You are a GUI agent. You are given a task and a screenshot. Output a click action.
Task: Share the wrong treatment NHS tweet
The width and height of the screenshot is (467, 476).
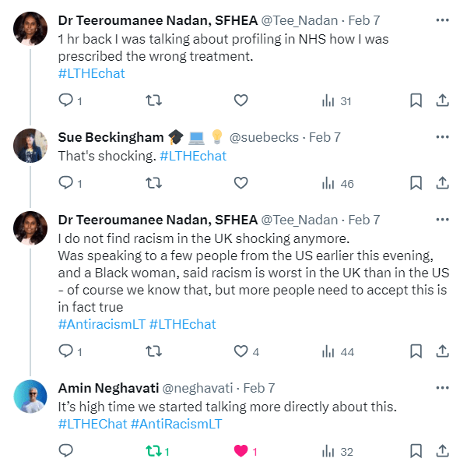(442, 100)
